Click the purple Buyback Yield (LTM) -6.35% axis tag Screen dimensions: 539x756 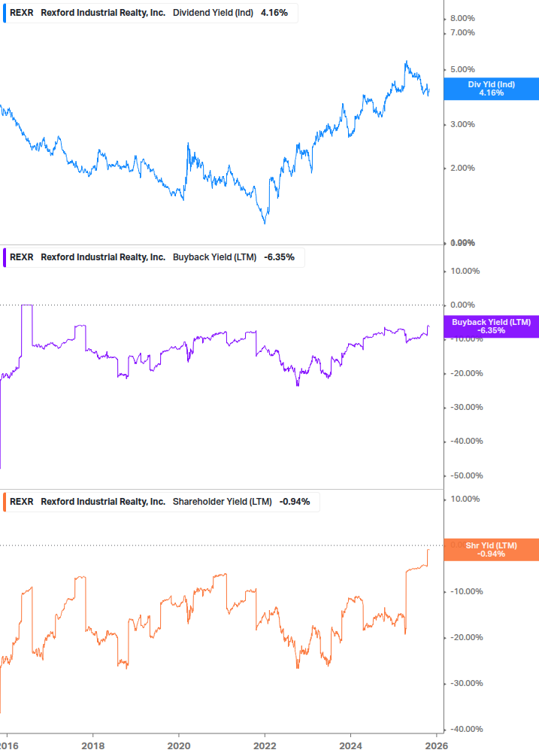492,326
